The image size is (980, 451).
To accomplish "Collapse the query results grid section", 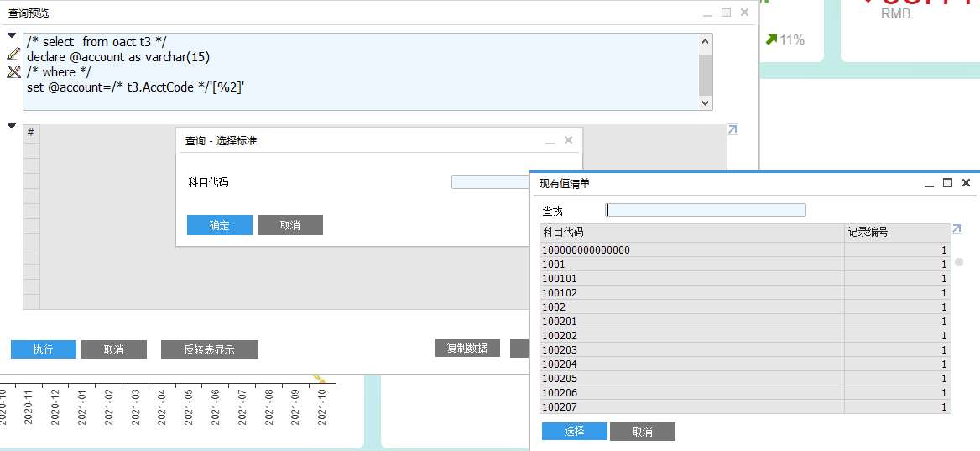I will tap(12, 126).
